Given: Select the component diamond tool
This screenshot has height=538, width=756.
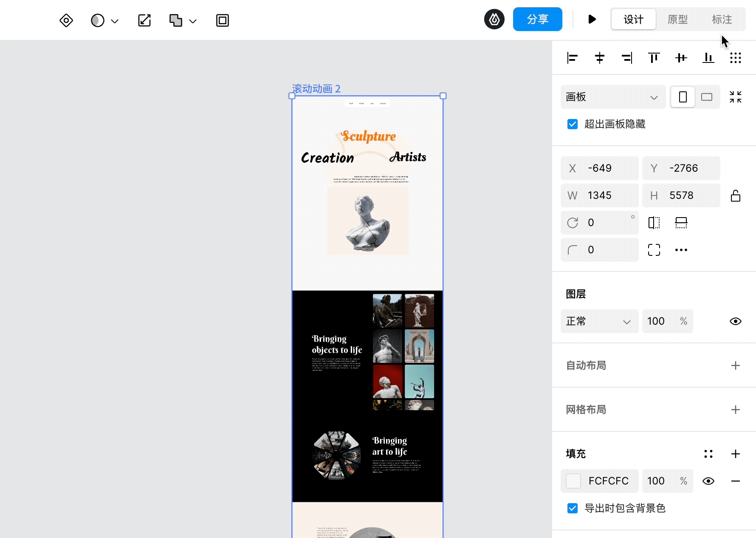Looking at the screenshot, I should [66, 20].
